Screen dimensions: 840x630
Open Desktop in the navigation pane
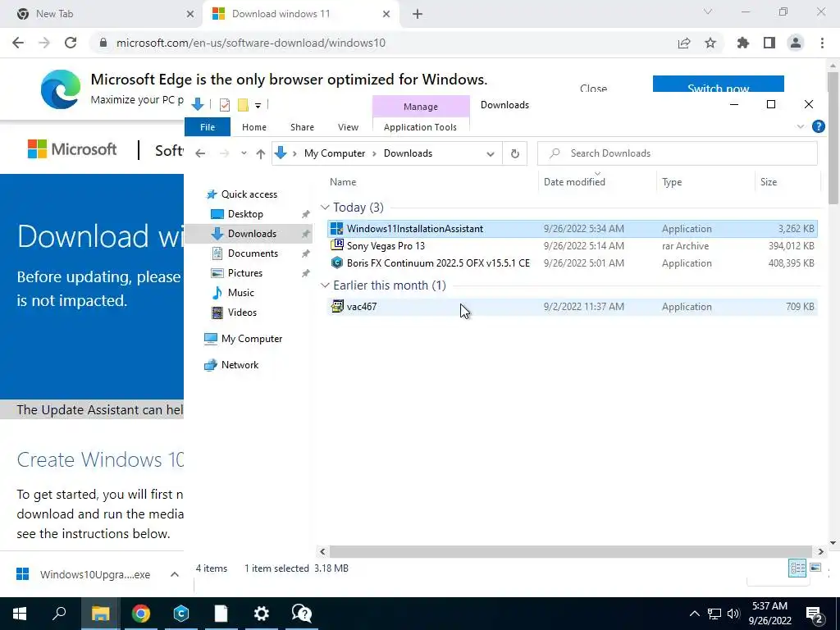click(x=244, y=214)
